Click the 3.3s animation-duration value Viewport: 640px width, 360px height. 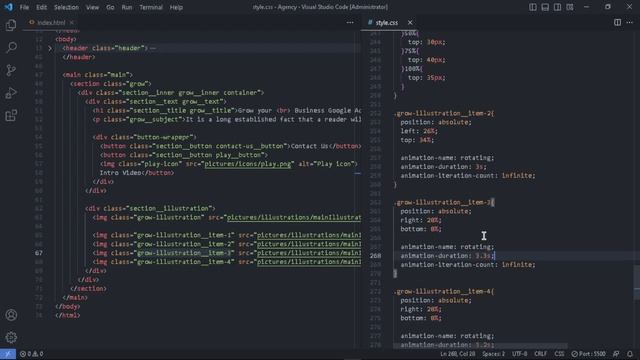click(x=483, y=256)
